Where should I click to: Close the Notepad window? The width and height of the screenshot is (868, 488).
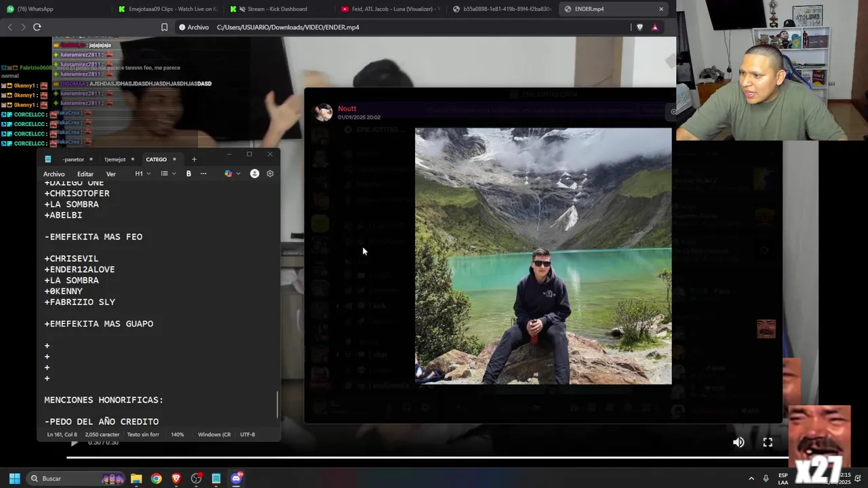[x=270, y=155]
